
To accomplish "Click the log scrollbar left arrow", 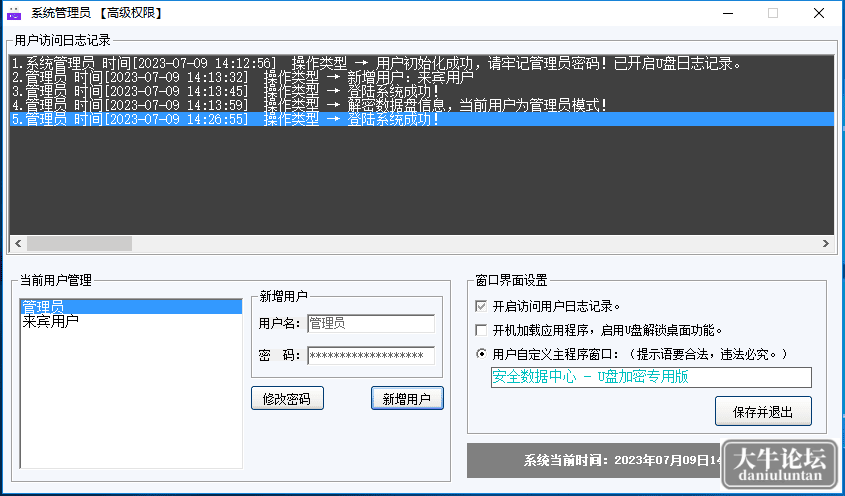I will [x=18, y=244].
